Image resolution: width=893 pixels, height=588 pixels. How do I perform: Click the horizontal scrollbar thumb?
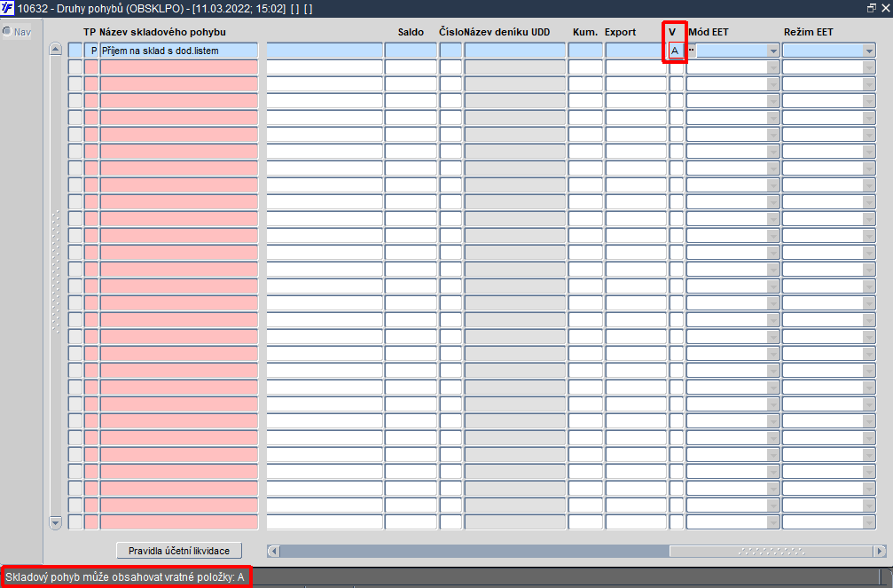point(772,551)
